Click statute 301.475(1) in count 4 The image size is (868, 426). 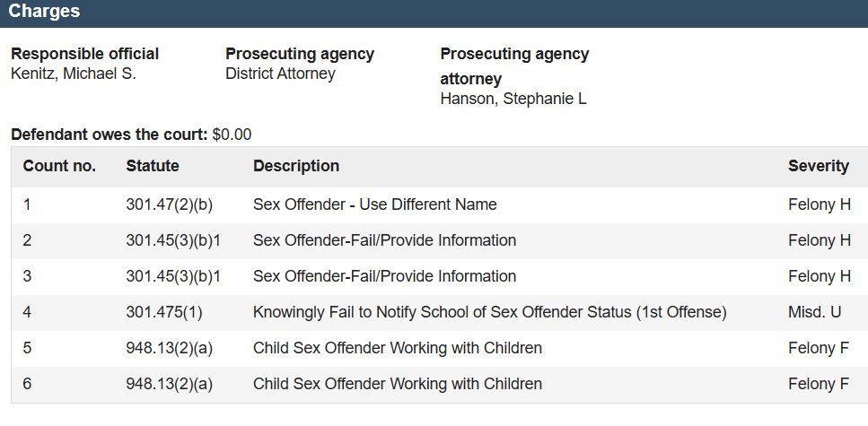click(x=164, y=313)
